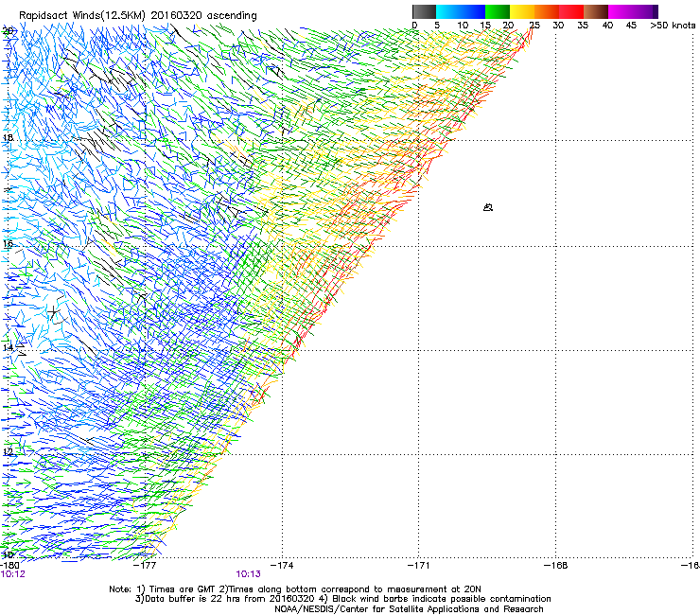Image resolution: width=700 pixels, height=615 pixels.
Task: Click the small island outline on the map
Action: click(488, 207)
